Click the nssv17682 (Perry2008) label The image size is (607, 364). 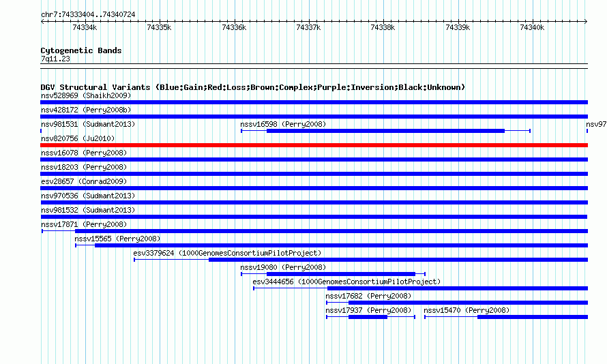pos(368,296)
